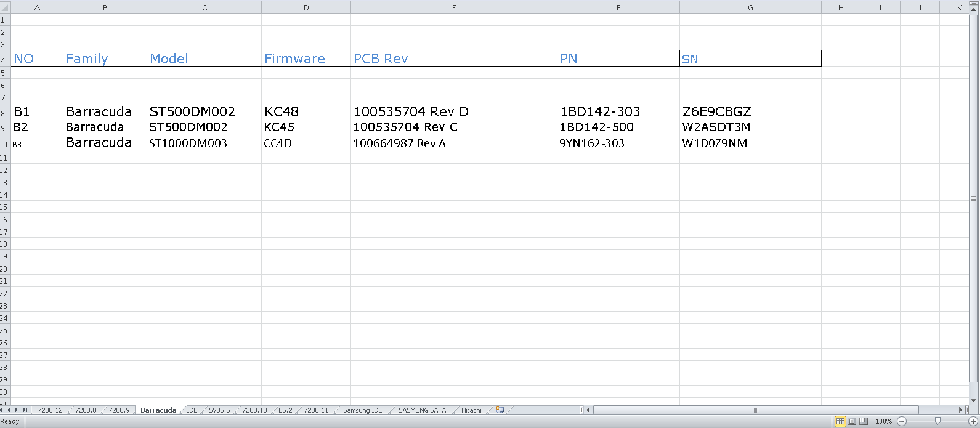Open the 7200.12 sheet tab
The image size is (980, 428).
pyautogui.click(x=50, y=410)
